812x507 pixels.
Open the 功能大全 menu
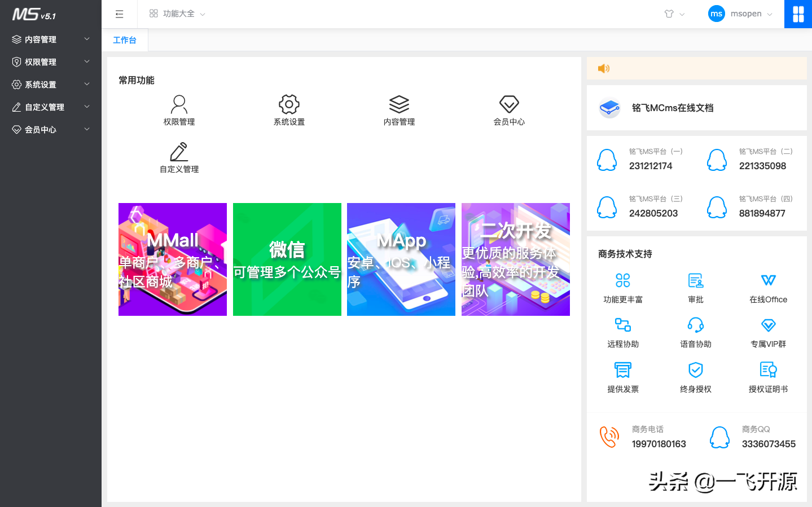(177, 14)
